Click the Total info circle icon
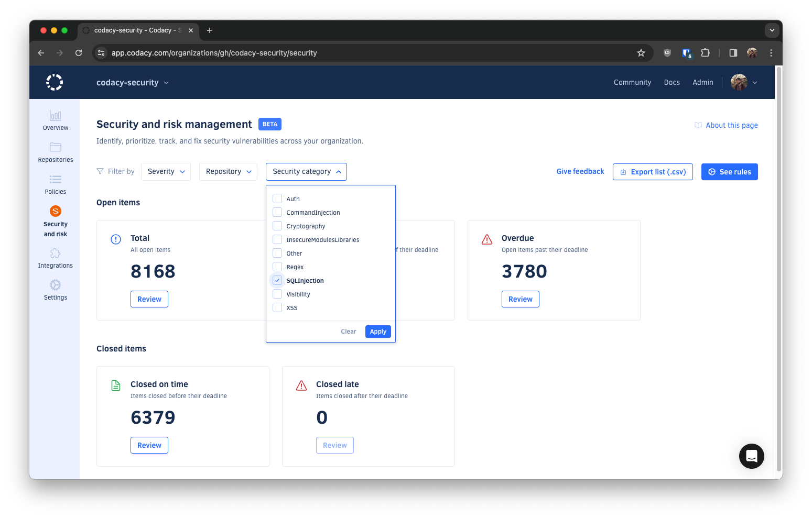The image size is (812, 518). coord(116,239)
